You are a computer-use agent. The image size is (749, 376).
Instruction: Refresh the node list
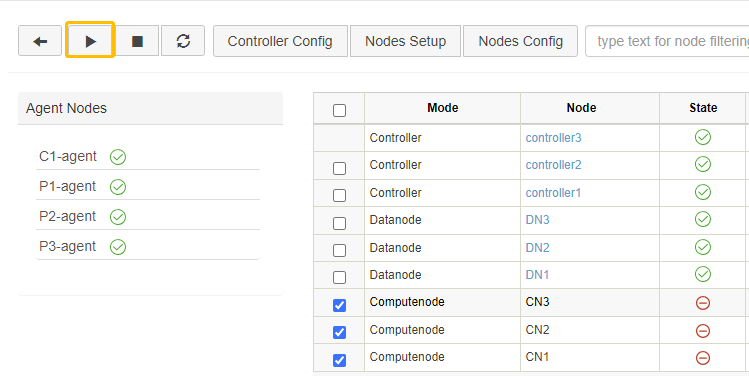(x=183, y=41)
